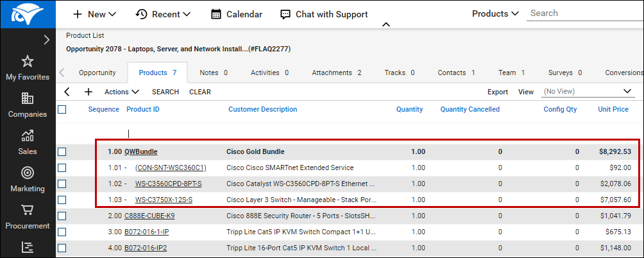Switch to the Activities tab
Viewport: 644px width, 258px height.
269,73
